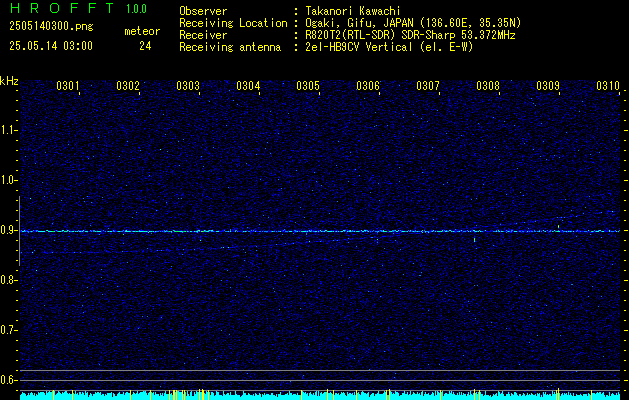Click time marker 0306
Screen dimensions: 629x400
pos(368,86)
